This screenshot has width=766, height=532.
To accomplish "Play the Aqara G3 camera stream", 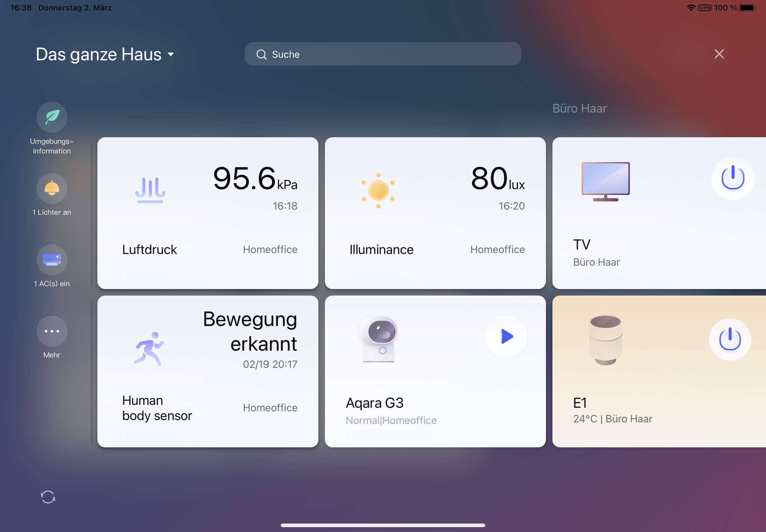I will click(x=506, y=336).
